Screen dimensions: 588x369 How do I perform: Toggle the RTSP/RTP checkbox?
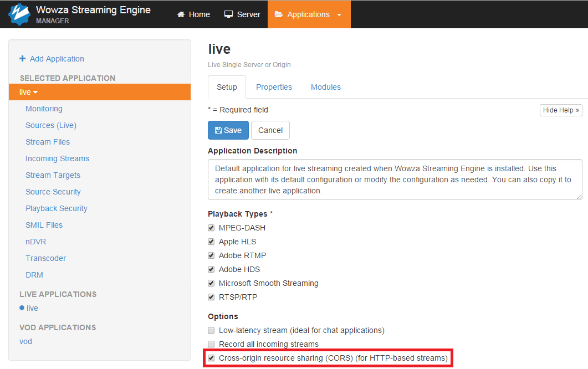pyautogui.click(x=211, y=298)
